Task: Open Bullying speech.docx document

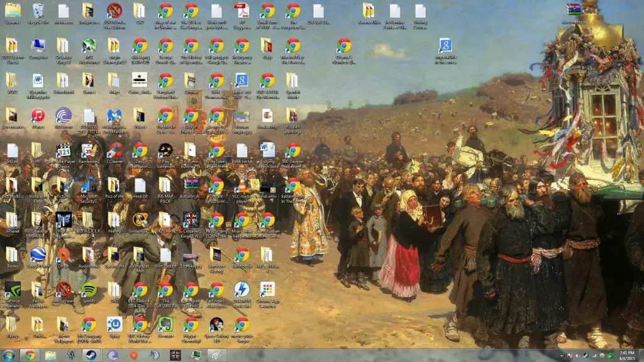Action: coord(267,156)
